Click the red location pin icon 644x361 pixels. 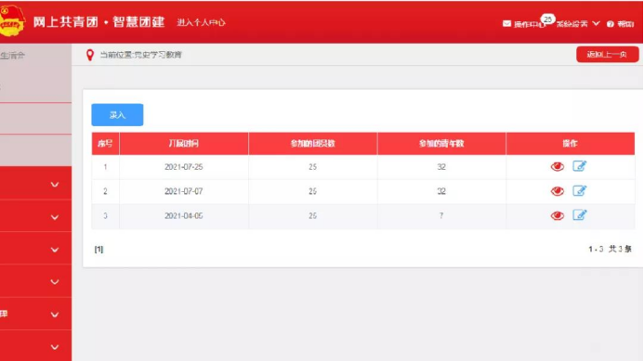(90, 55)
